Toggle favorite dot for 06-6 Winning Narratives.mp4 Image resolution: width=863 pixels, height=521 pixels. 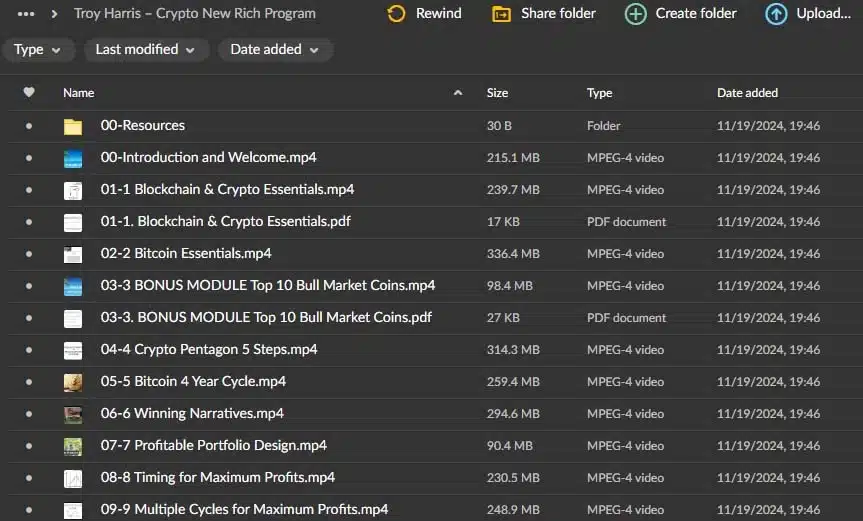click(x=29, y=414)
